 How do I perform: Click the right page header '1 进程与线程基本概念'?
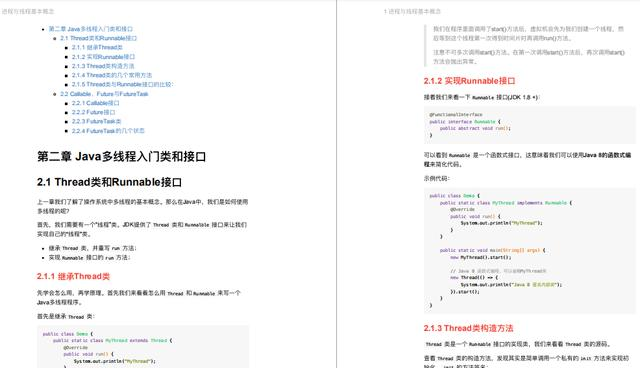(412, 11)
